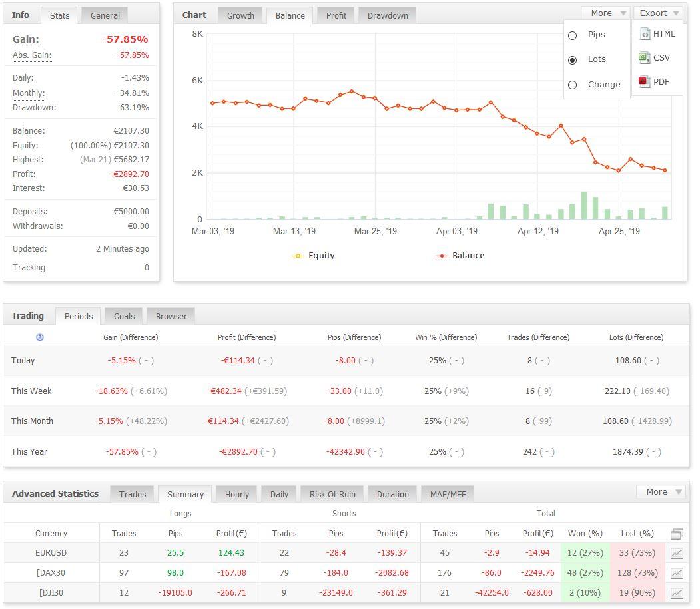The height and width of the screenshot is (609, 700).
Task: Click the HTML export icon
Action: point(645,34)
